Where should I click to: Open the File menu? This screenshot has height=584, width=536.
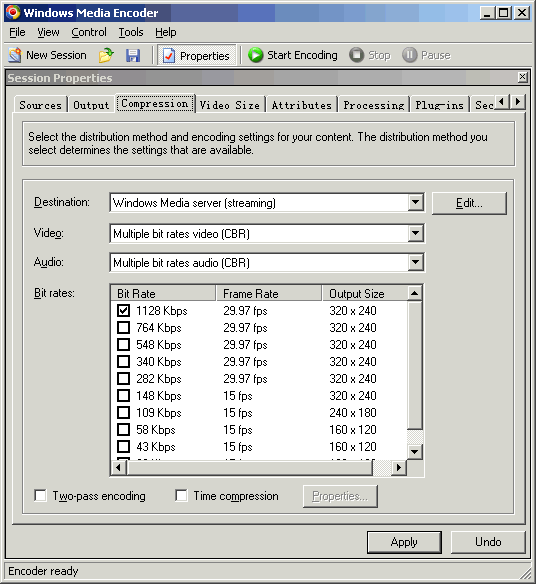pos(17,32)
